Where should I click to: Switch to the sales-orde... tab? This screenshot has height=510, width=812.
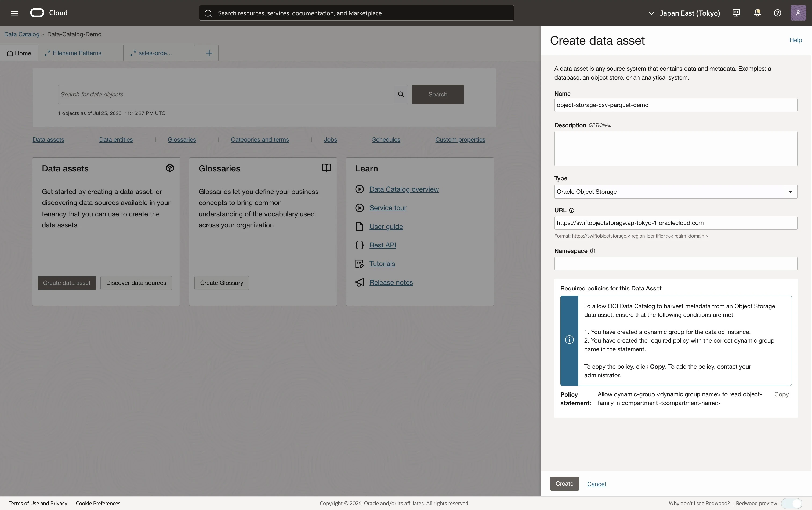pos(159,53)
